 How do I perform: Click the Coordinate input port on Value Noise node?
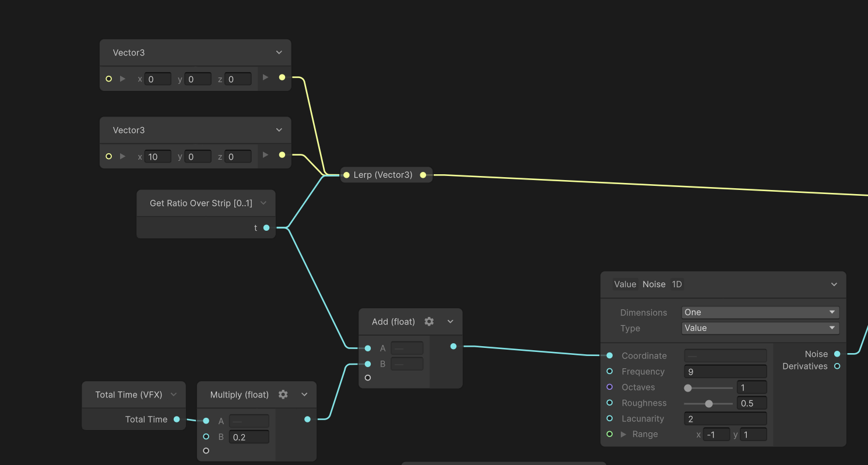coord(610,355)
